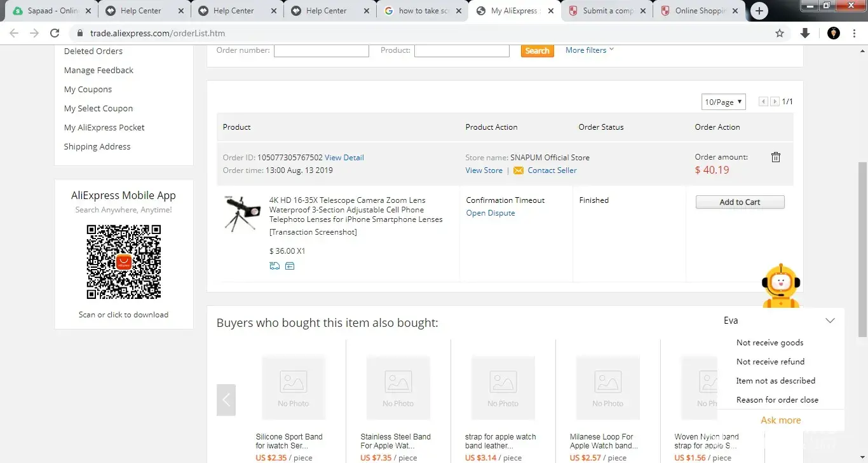Open a new browser tab
Viewport: 868px width, 463px height.
759,11
